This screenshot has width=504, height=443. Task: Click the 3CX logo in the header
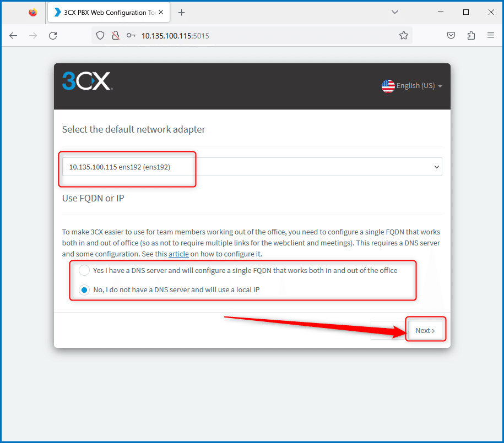click(87, 81)
